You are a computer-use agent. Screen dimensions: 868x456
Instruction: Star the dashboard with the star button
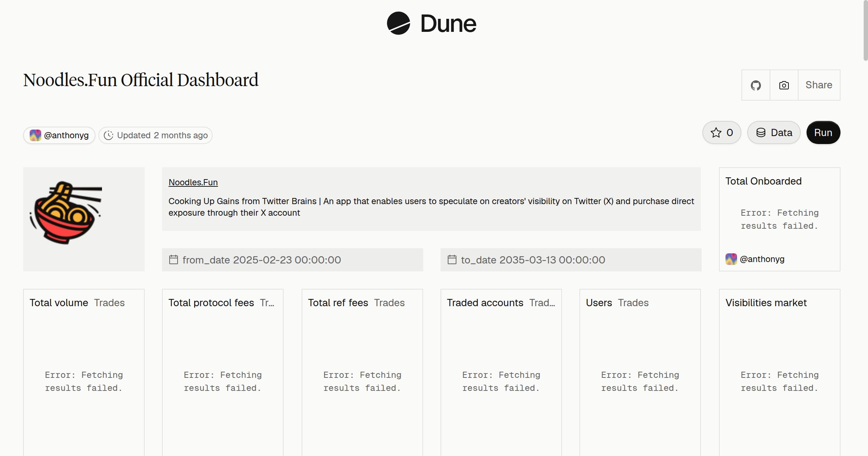[x=722, y=132]
